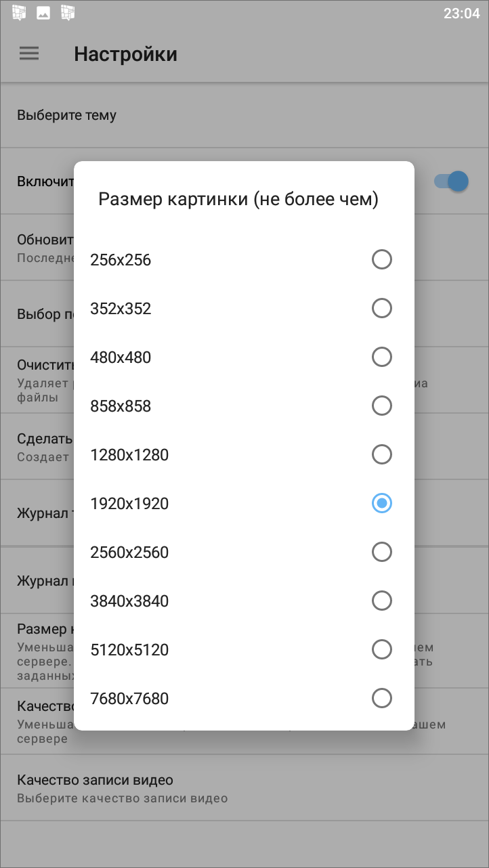This screenshot has height=868, width=489.
Task: Tap the clock showing 23:04
Action: [461, 14]
